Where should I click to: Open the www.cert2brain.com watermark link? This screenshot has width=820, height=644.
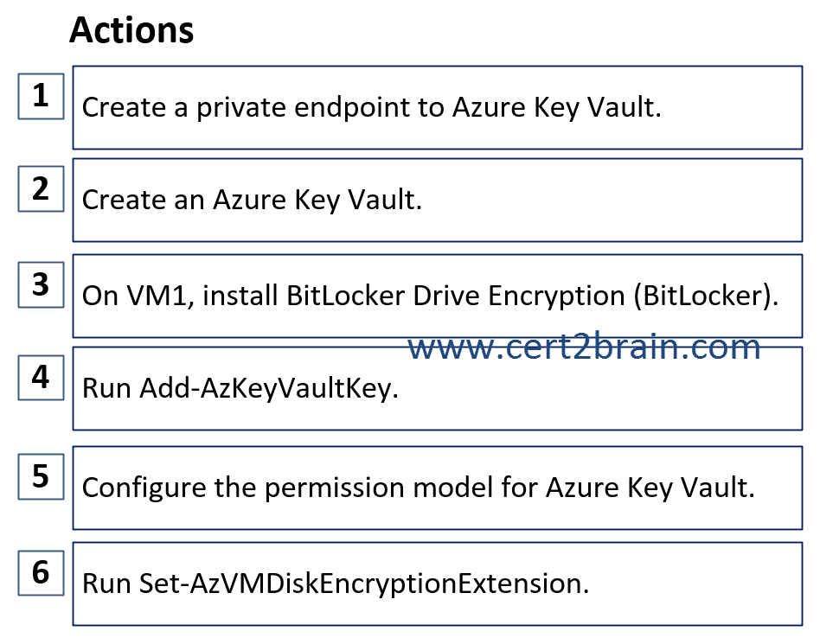click(x=584, y=348)
